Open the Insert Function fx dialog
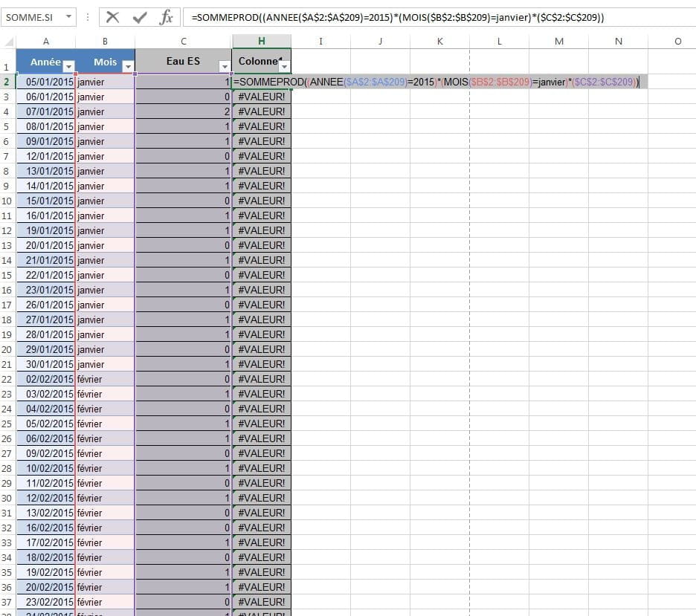The image size is (696, 616). click(x=167, y=17)
